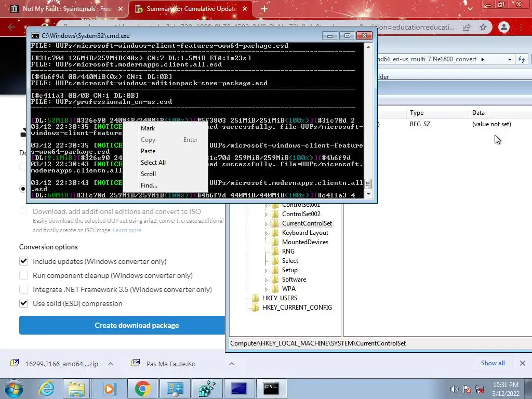
Task: Expand the ControlSet002 registry key
Action: (x=266, y=215)
